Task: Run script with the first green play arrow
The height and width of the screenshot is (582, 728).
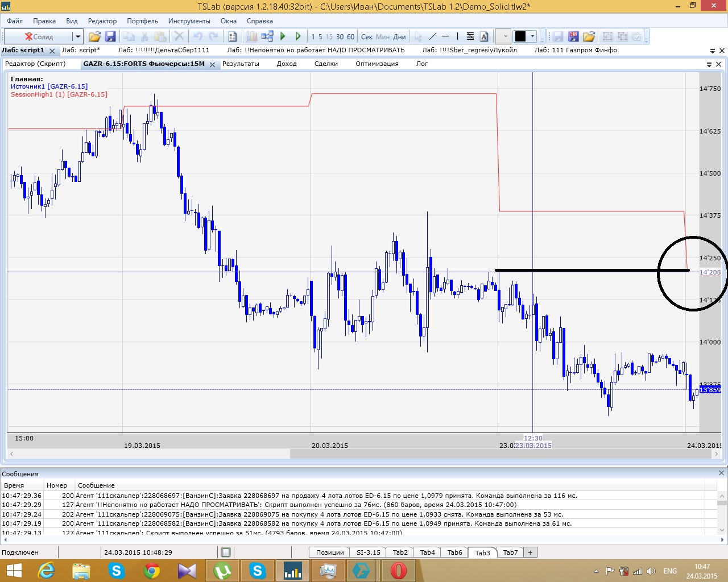Action: pyautogui.click(x=283, y=36)
